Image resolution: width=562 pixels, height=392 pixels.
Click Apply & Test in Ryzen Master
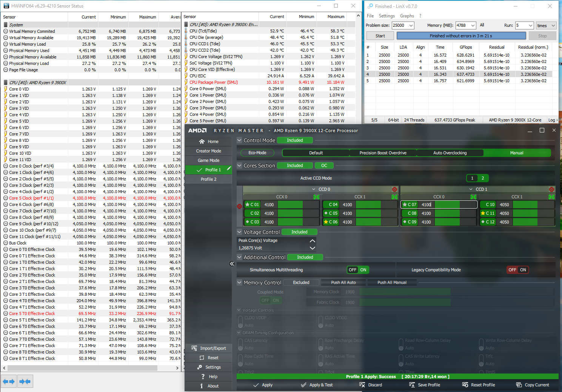pos(317,385)
